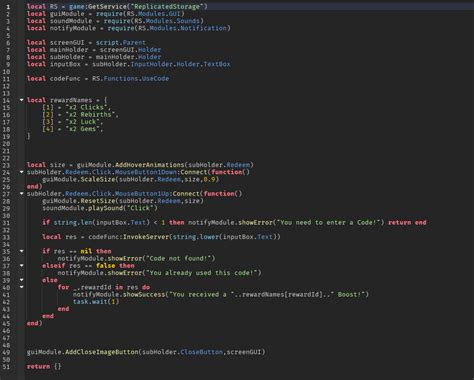Click 'guiModule' variable name on line 2

pyautogui.click(x=67, y=14)
